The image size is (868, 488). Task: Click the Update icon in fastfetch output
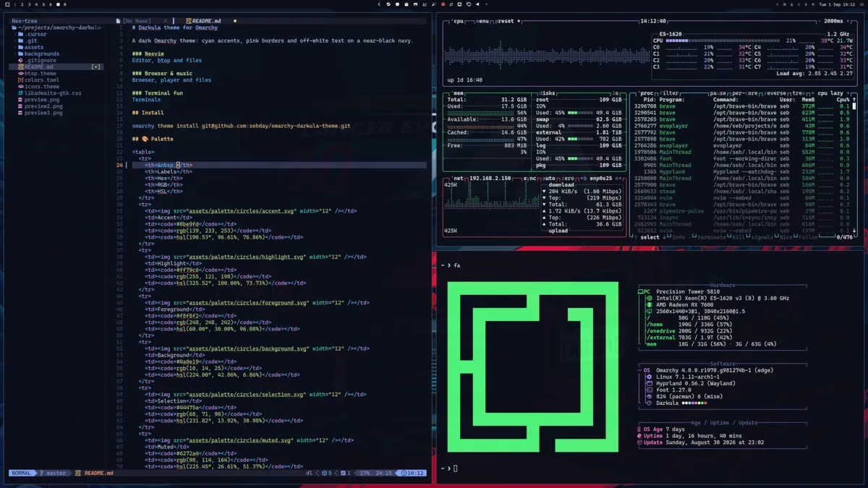(x=639, y=442)
